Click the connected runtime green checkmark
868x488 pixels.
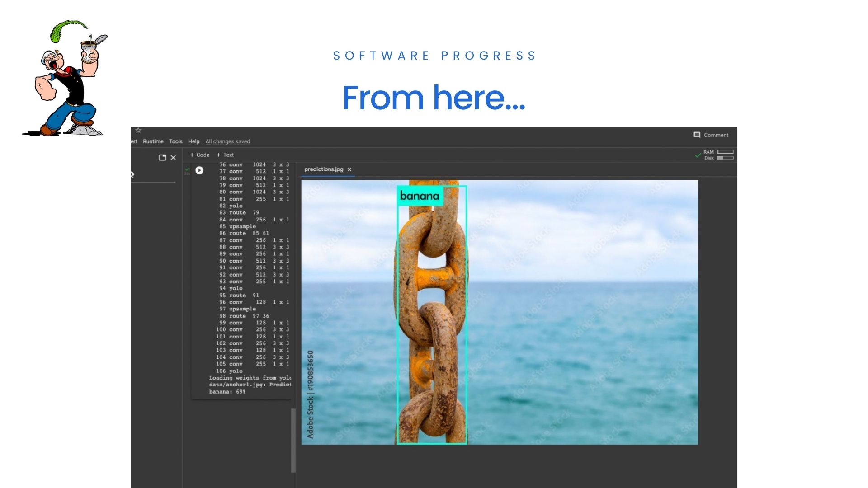click(698, 155)
